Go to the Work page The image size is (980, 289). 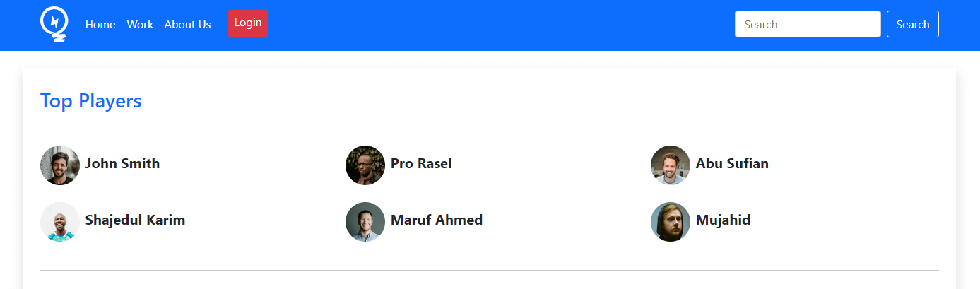click(140, 25)
